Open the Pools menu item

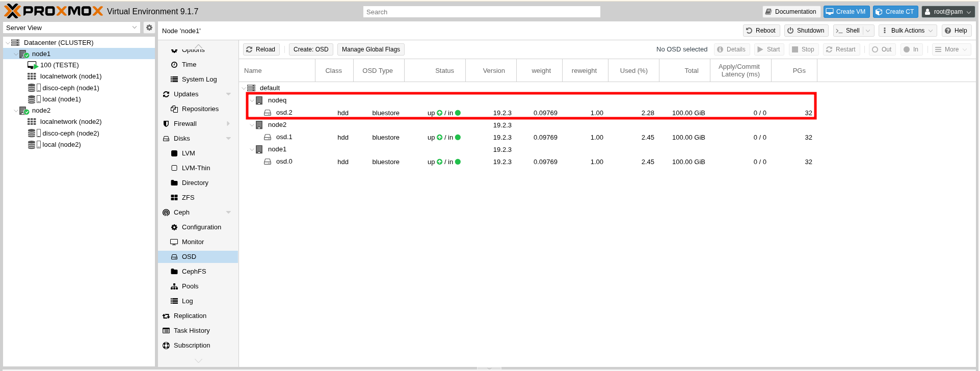point(190,286)
